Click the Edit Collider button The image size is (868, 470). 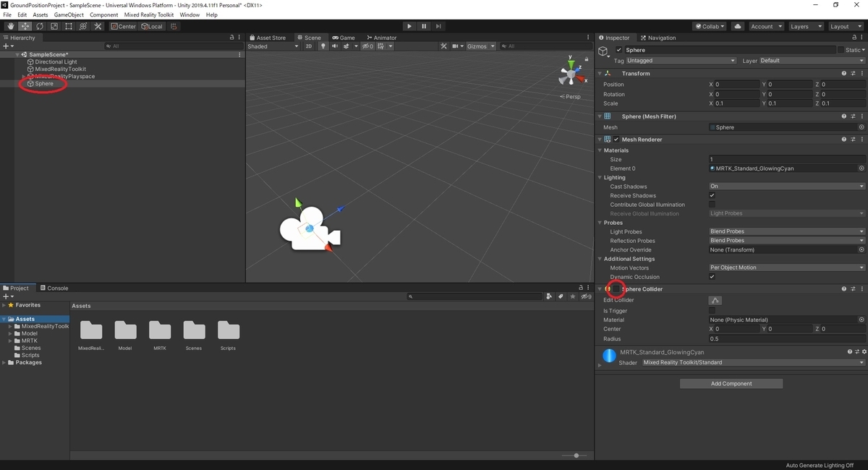click(x=715, y=300)
